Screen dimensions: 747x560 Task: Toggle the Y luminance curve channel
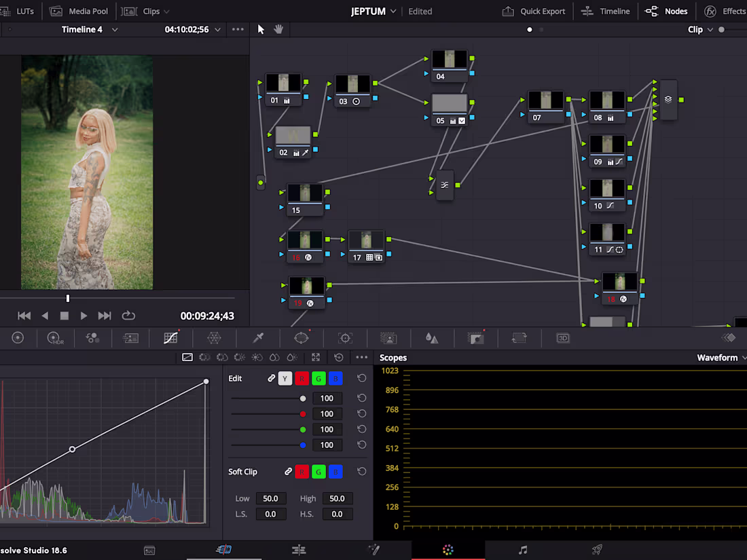[285, 378]
